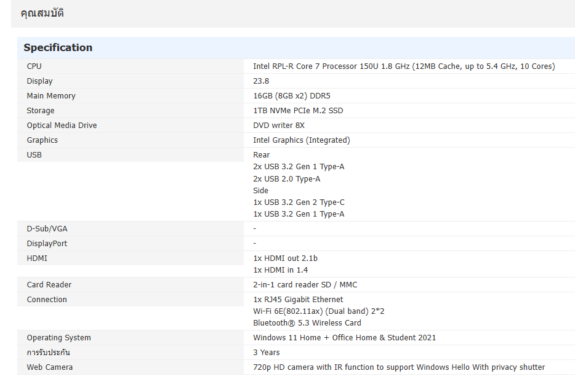
Task: Click the 1x RJ45 Gigabit Ethernet line
Action: [298, 300]
